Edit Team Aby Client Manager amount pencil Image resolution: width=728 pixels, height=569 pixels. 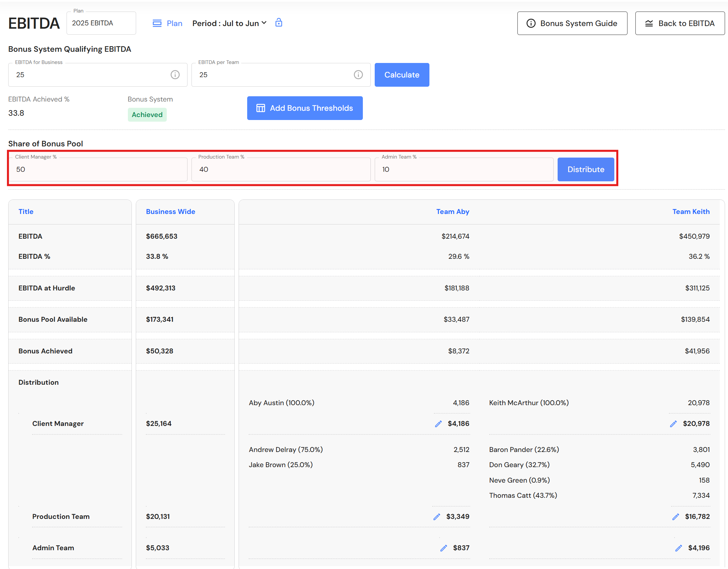click(x=438, y=424)
